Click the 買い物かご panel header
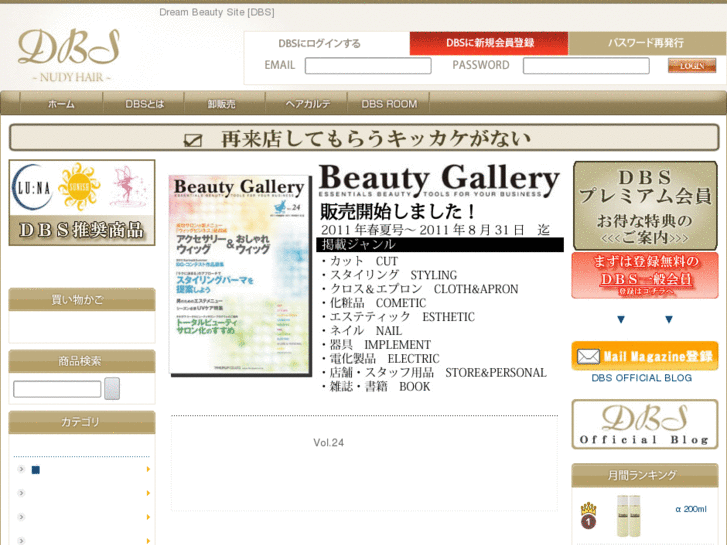Screen dimensions: 727x545 tap(82, 300)
